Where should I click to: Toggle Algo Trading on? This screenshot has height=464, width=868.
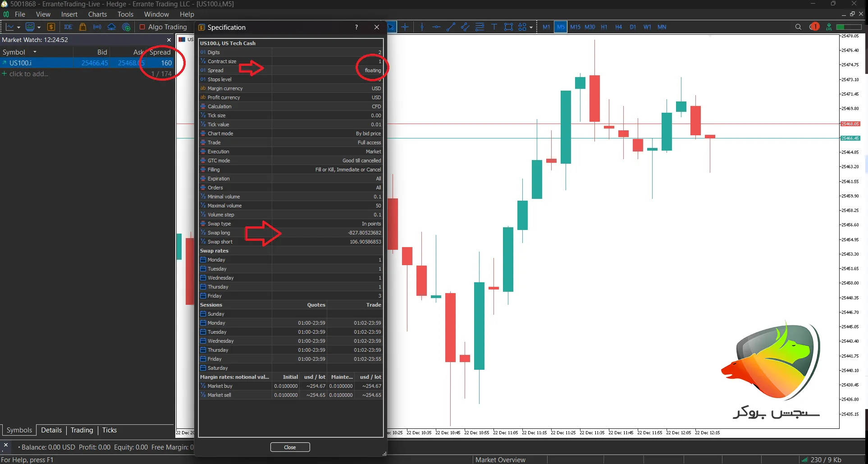pyautogui.click(x=163, y=27)
